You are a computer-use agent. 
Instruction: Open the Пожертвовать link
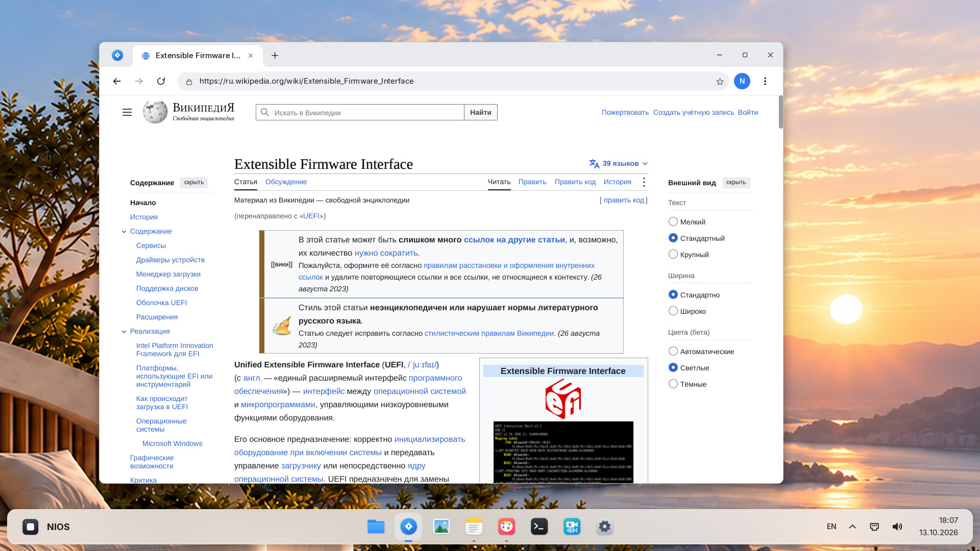coord(625,112)
